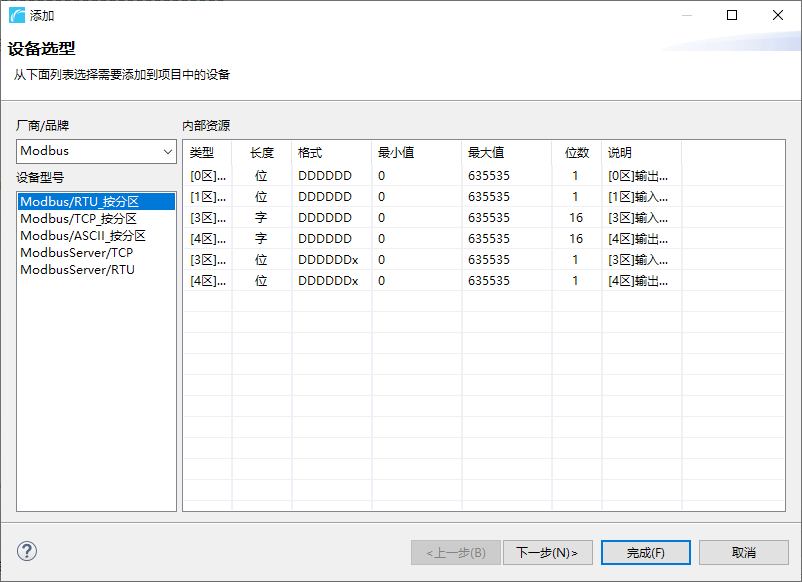Select Modbus/RTU_按分区 device model
Image resolution: width=802 pixels, height=582 pixels.
coord(96,202)
